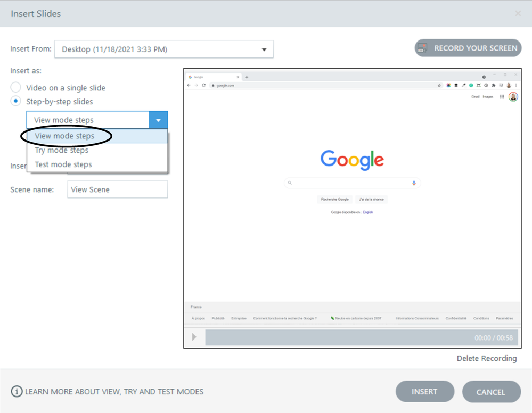Click the Record Your Screen button
Screen dimensions: 532x413
pos(468,48)
